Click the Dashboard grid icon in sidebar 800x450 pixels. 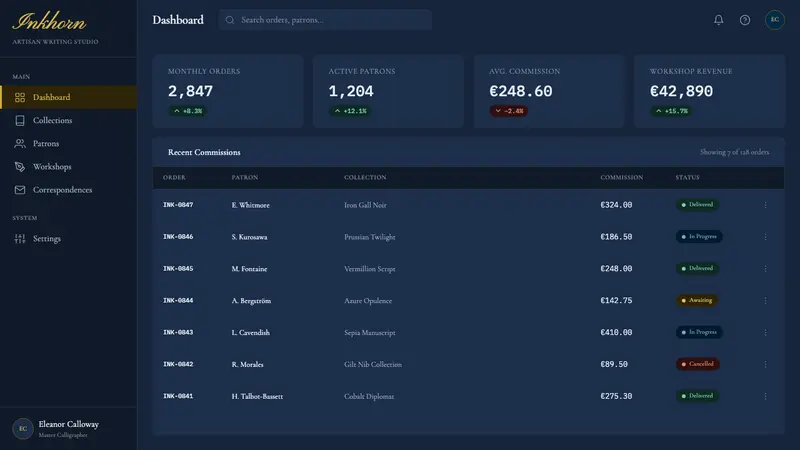click(x=20, y=97)
